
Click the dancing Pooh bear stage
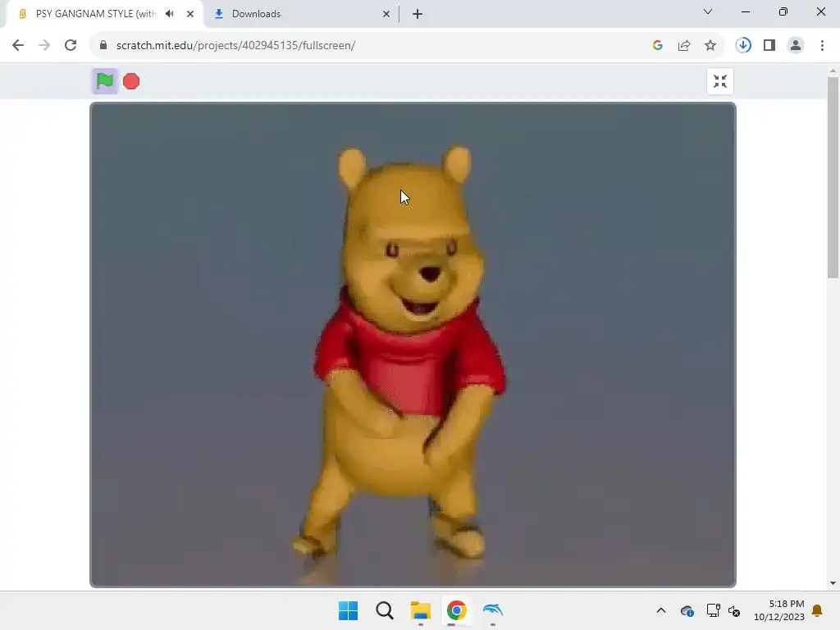(x=413, y=345)
